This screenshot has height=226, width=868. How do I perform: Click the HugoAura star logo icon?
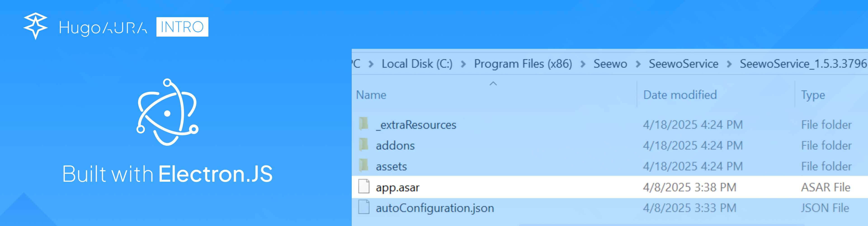[35, 26]
